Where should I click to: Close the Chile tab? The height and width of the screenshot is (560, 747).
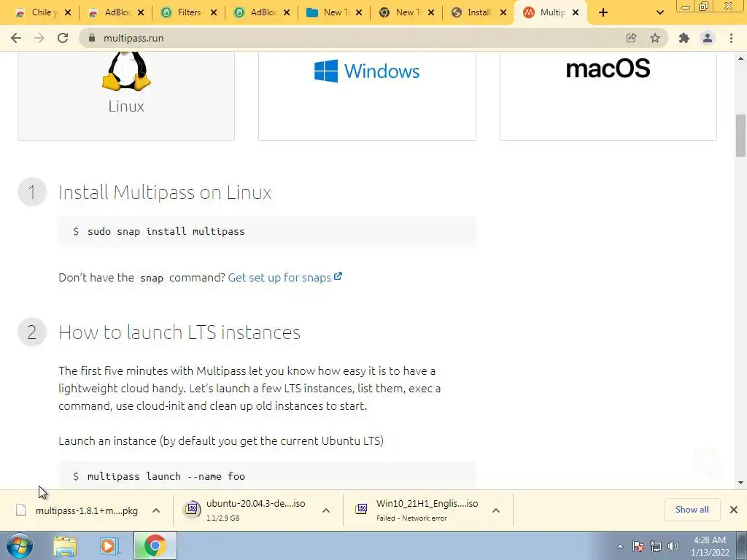(68, 13)
